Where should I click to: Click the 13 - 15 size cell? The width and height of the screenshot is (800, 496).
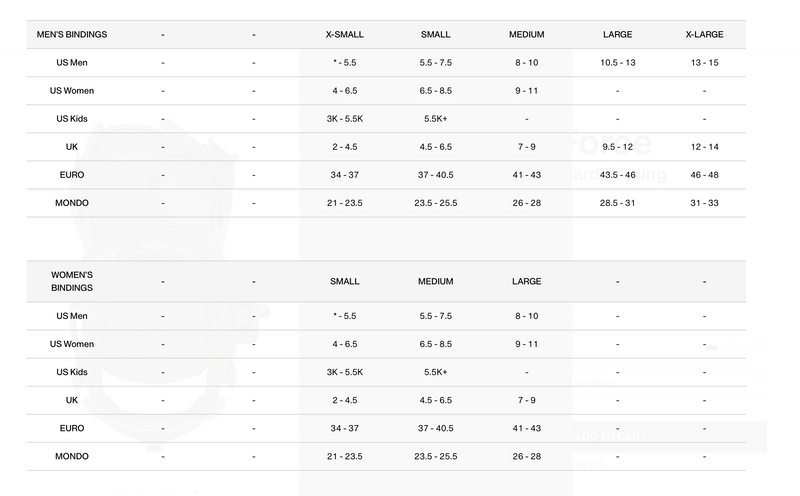click(x=704, y=62)
